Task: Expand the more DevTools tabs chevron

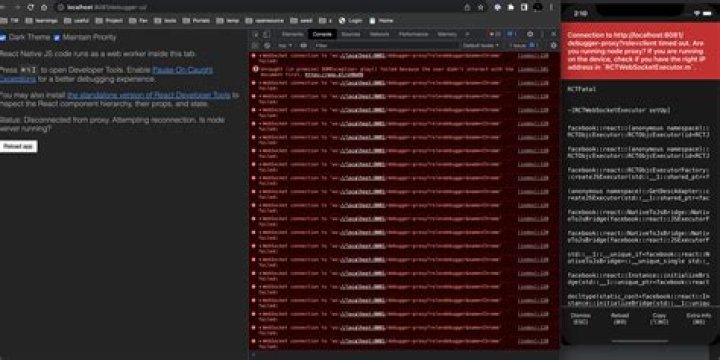Action: 467,34
